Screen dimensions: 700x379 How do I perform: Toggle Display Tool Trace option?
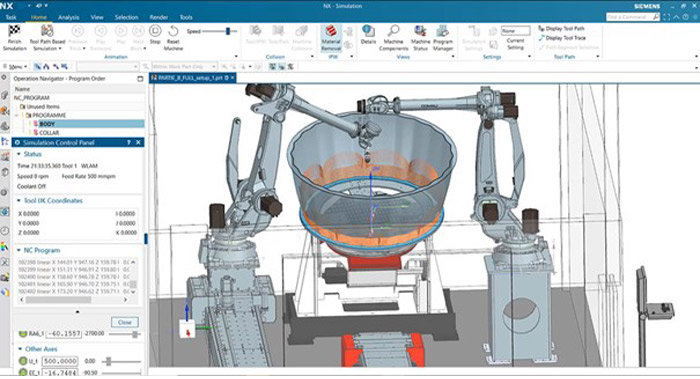click(x=562, y=38)
